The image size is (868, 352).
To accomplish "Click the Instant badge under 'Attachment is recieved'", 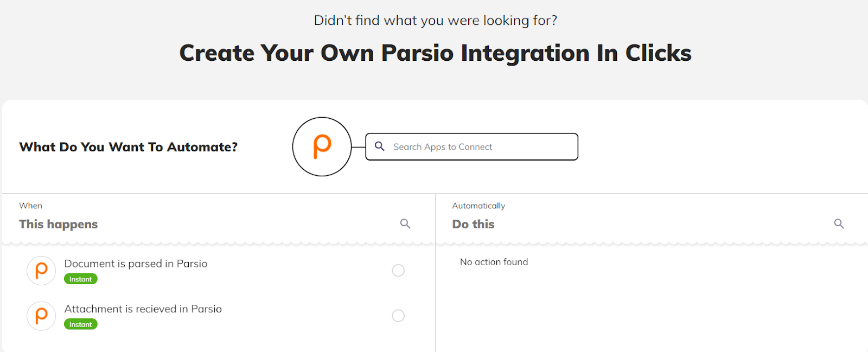I will [81, 324].
